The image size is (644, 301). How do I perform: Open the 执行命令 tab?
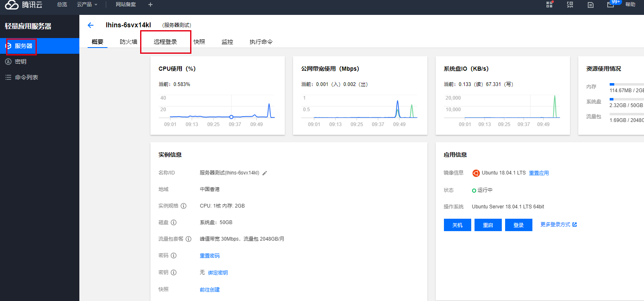pos(261,42)
